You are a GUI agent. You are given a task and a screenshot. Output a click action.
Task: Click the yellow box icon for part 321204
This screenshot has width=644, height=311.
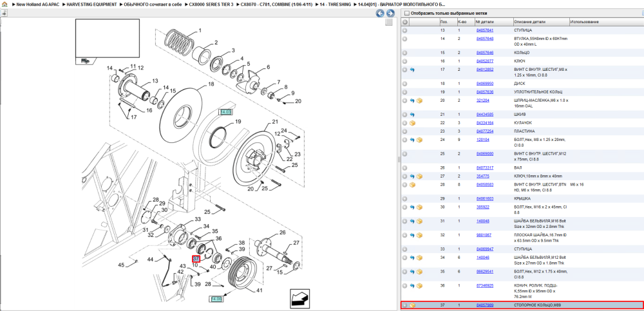[419, 100]
